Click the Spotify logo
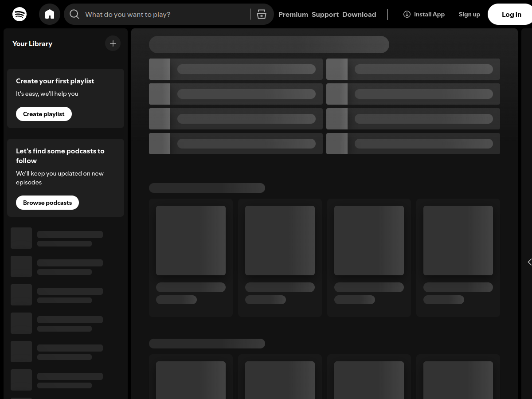The width and height of the screenshot is (532, 399). [20, 14]
